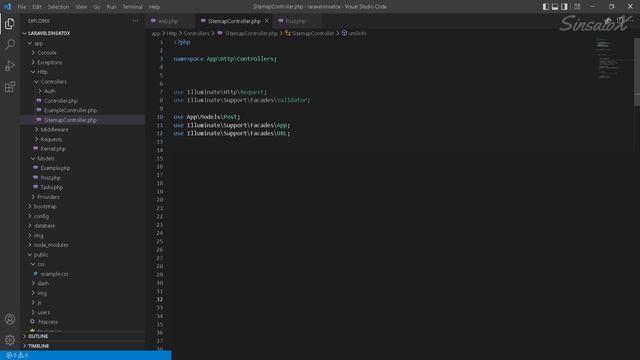
Task: Toggle primary side bar layout icon
Action: coord(546,7)
